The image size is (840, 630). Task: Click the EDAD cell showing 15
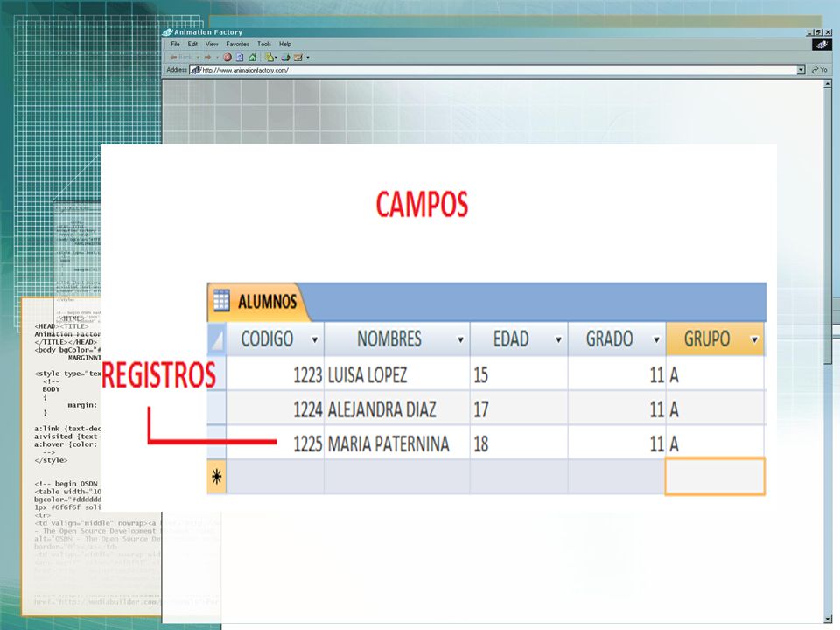[519, 374]
